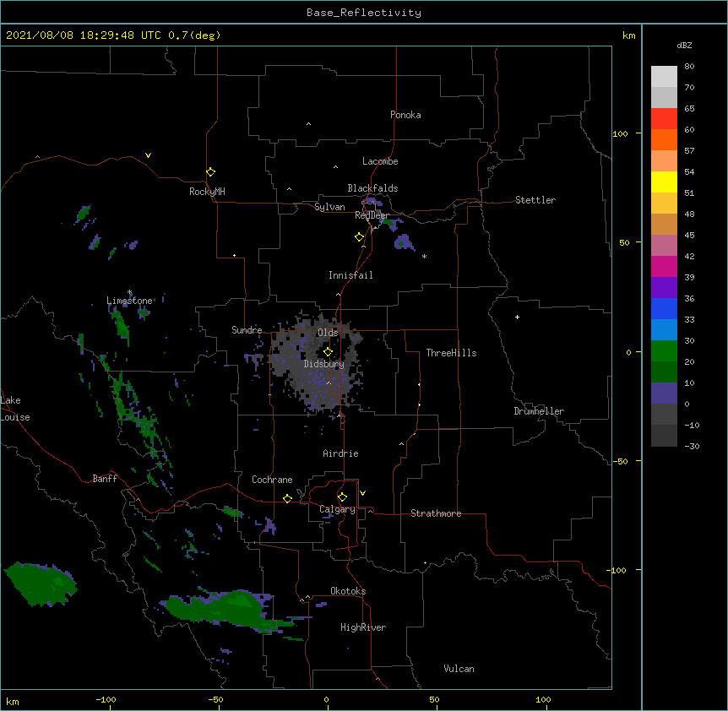
Task: Click the red 65-60 dBZ legend swatch
Action: [x=664, y=119]
